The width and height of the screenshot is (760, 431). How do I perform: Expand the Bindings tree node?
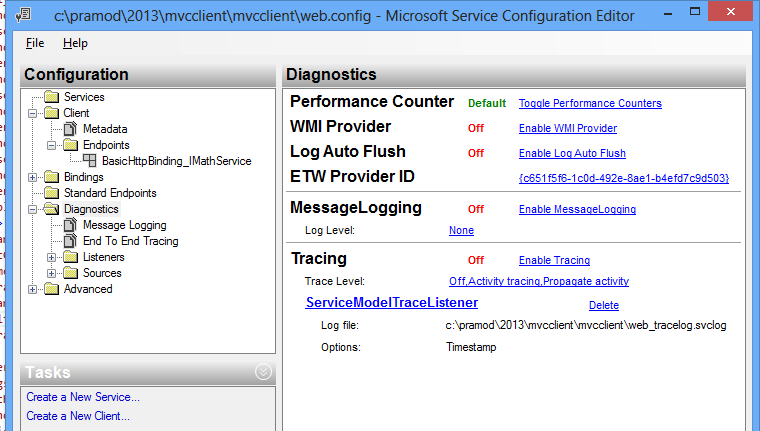click(34, 177)
